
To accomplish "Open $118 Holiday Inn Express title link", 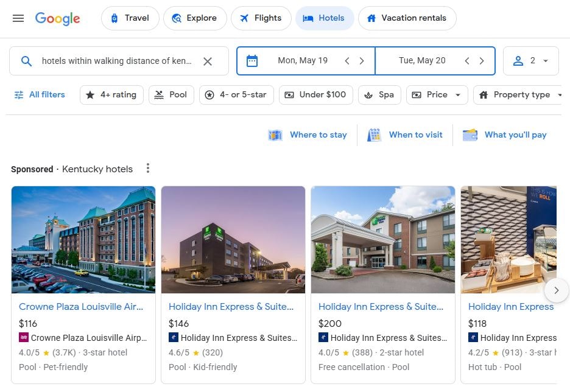I will 511,307.
